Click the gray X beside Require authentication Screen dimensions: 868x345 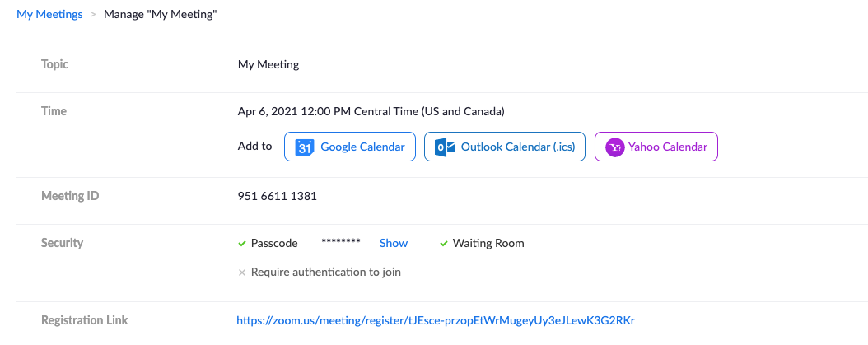click(241, 273)
